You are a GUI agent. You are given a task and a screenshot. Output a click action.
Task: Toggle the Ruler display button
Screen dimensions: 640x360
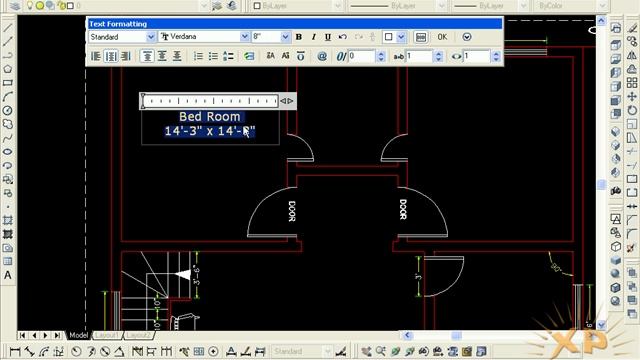pyautogui.click(x=421, y=37)
